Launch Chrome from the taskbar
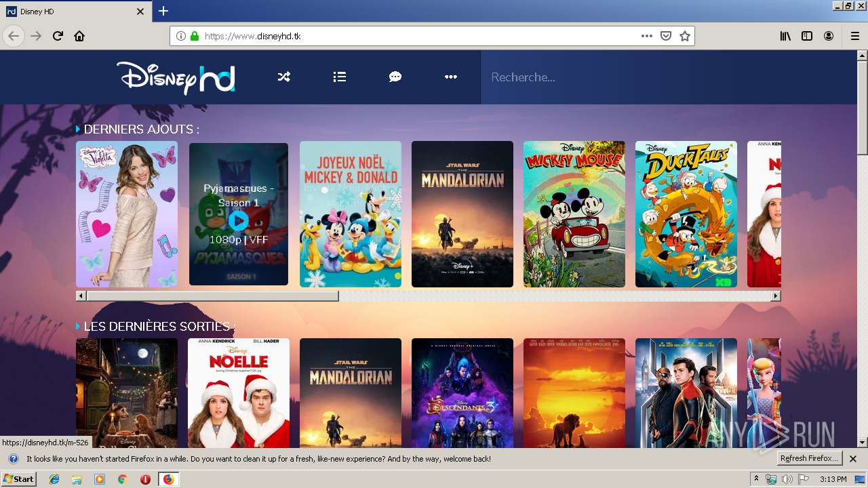 click(123, 479)
